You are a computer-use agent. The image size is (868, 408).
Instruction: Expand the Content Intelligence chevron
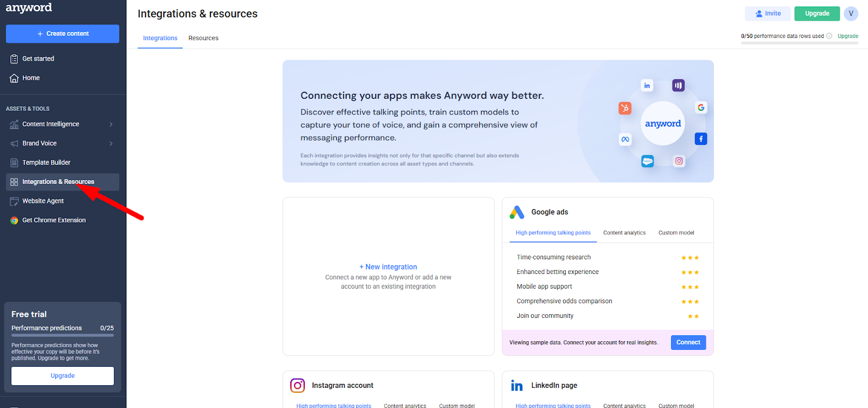click(111, 124)
